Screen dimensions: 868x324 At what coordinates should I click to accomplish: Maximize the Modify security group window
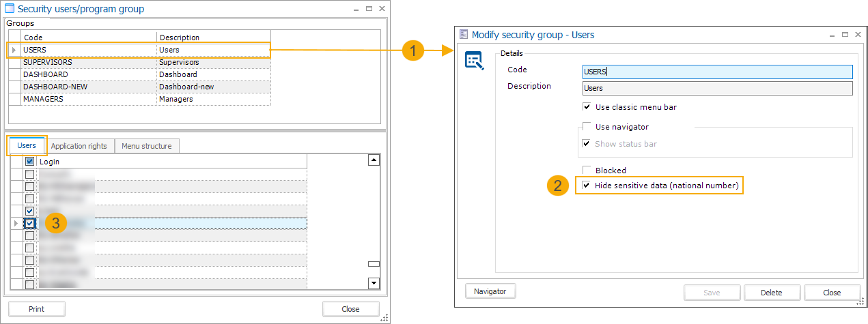pyautogui.click(x=844, y=34)
